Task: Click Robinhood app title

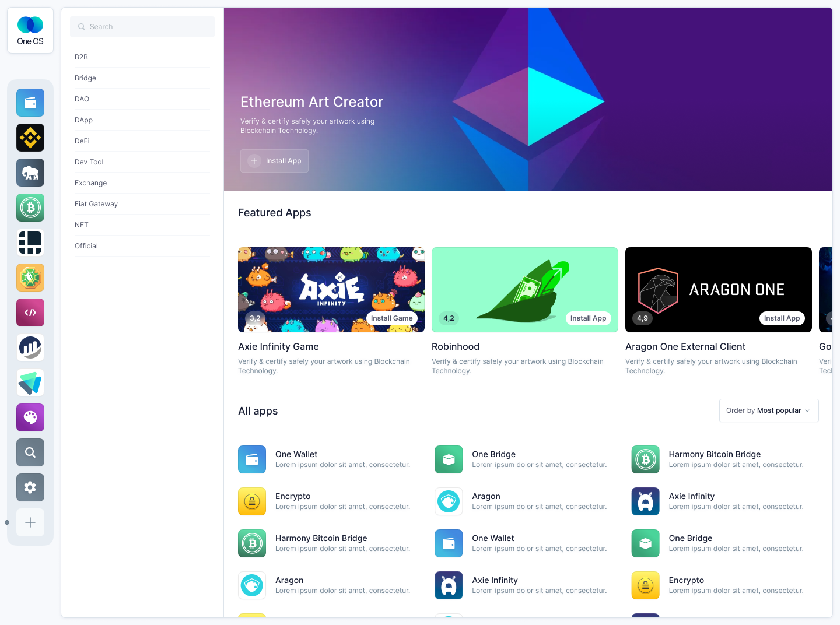Action: 456,346
